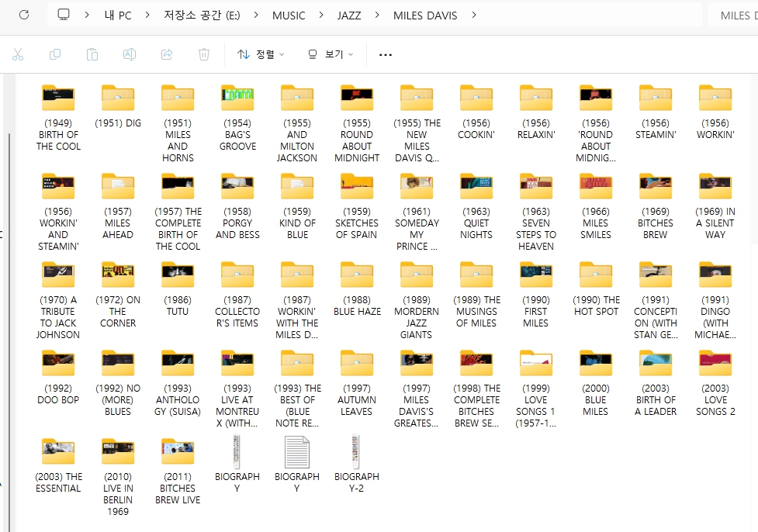Click the Paste clipboard icon
758x532 pixels.
click(x=92, y=54)
